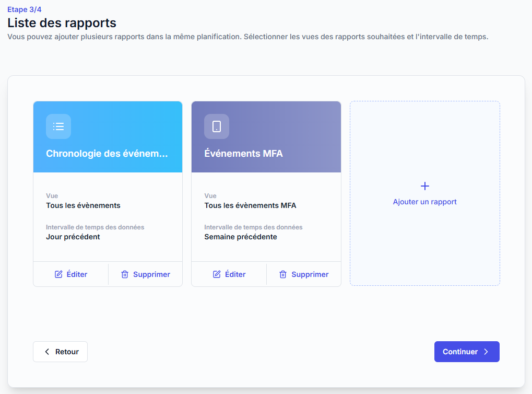
Task: Click the plus icon to add a report
Action: [425, 186]
